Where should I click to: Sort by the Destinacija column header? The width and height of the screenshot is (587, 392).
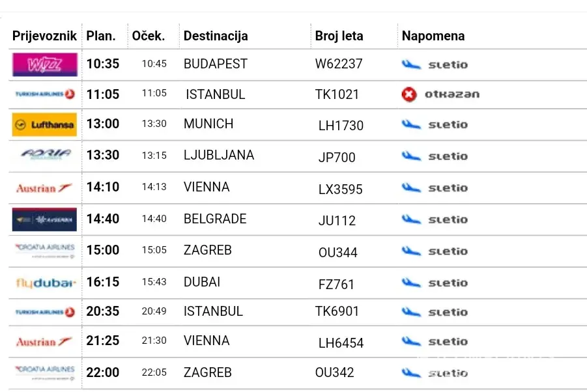pyautogui.click(x=216, y=36)
